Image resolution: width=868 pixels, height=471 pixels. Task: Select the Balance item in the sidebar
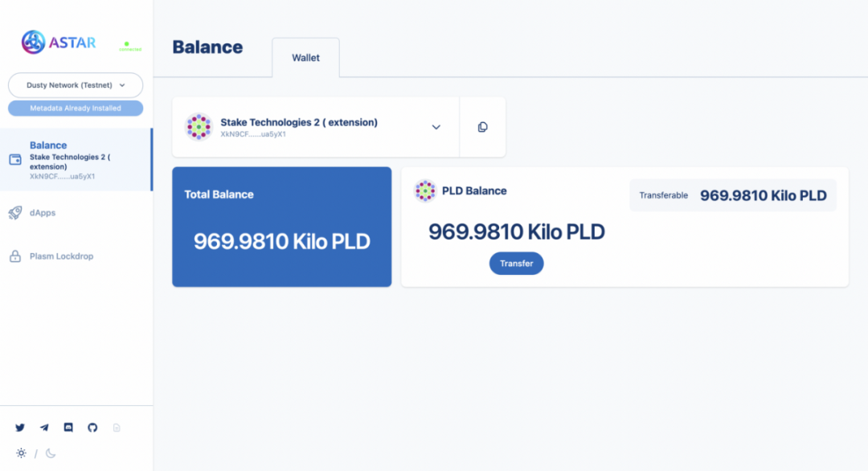coord(48,145)
